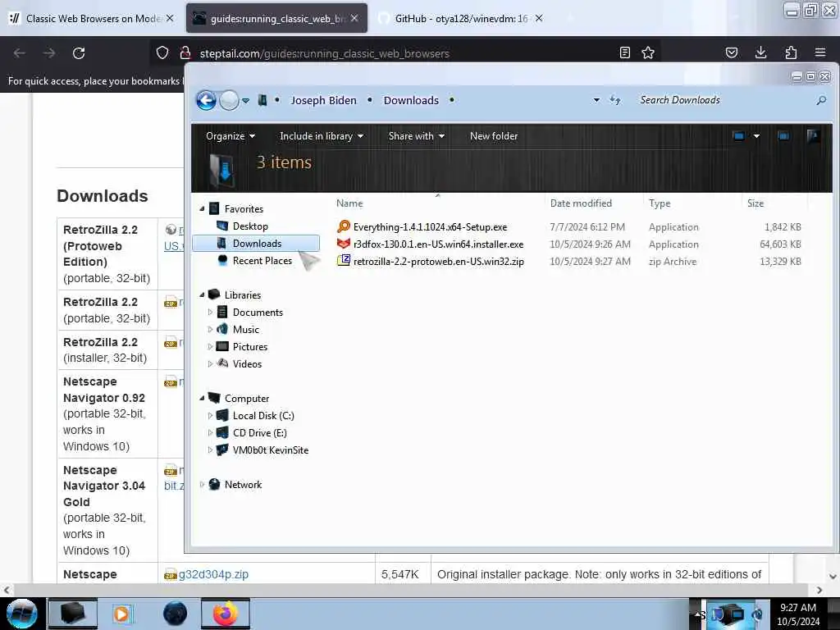The image size is (840, 630).
Task: Bookmark this page with star icon
Action: click(648, 52)
